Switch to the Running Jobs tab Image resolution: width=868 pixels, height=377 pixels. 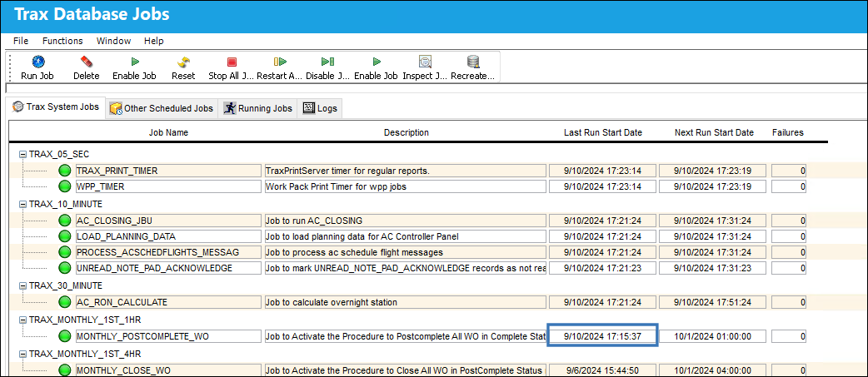point(258,108)
